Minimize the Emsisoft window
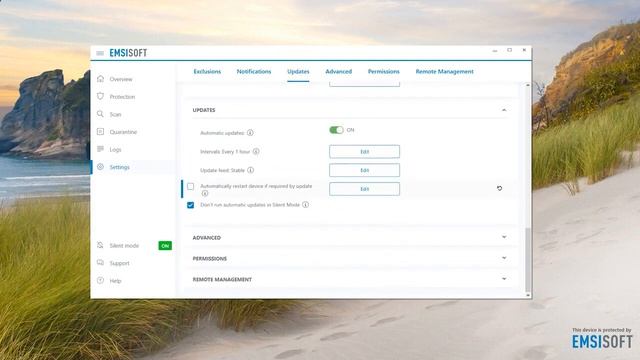This screenshot has height=360, width=640. pyautogui.click(x=495, y=51)
